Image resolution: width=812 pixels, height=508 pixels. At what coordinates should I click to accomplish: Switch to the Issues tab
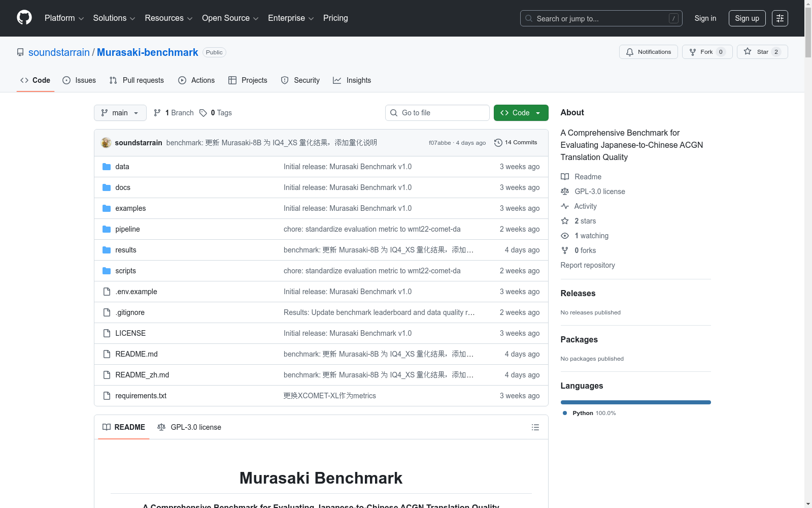pos(79,80)
